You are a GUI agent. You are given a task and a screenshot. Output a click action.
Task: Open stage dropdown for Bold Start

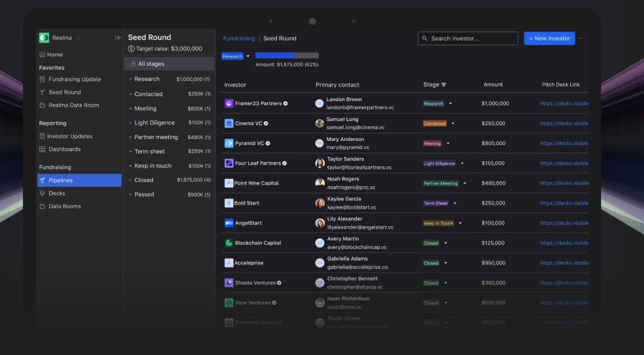455,203
